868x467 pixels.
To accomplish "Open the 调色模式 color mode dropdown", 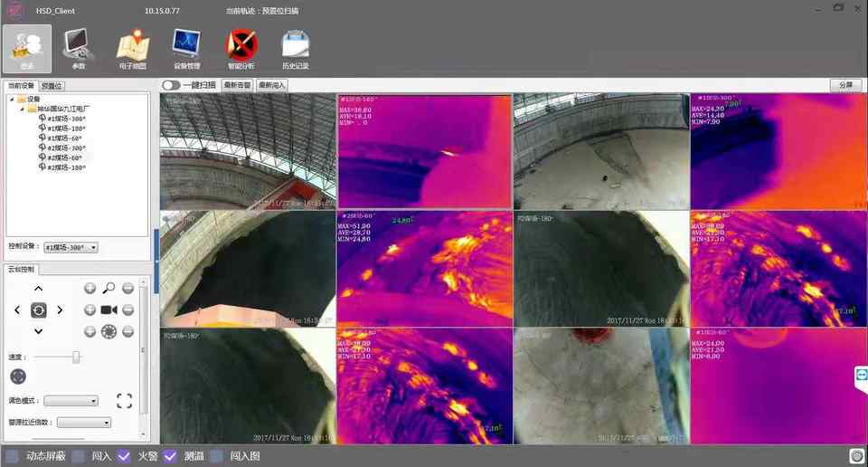I will click(71, 401).
